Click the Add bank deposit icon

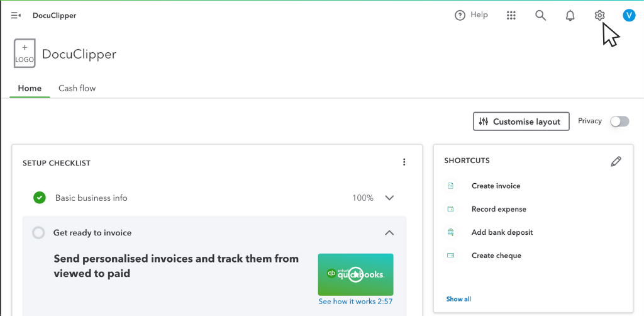(x=450, y=232)
